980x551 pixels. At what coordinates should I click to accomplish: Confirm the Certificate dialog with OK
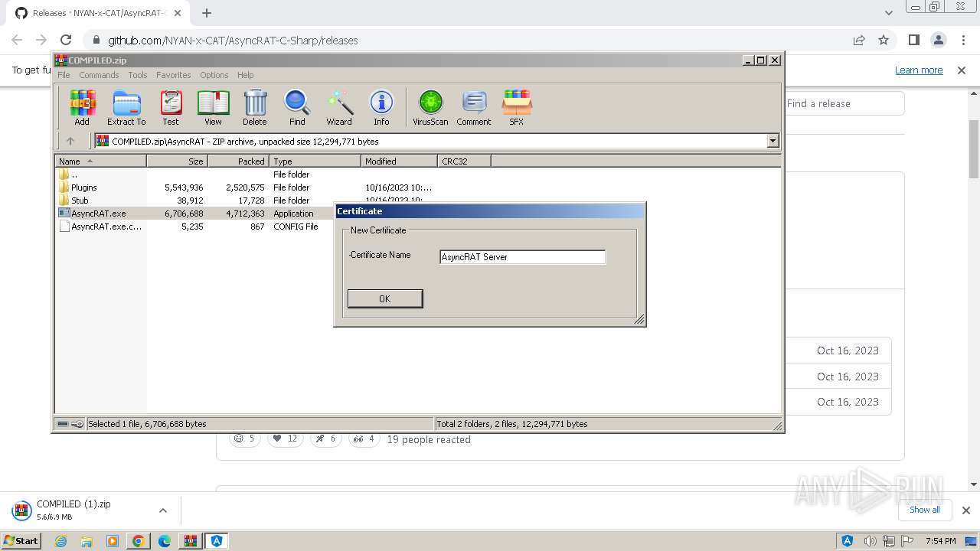click(385, 298)
